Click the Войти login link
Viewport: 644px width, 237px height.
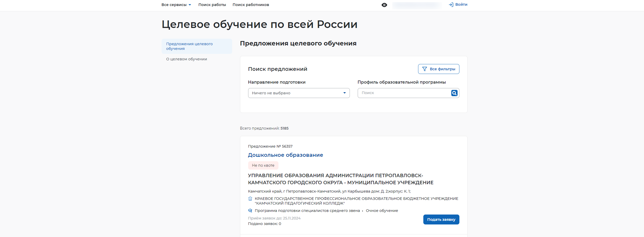[461, 4]
